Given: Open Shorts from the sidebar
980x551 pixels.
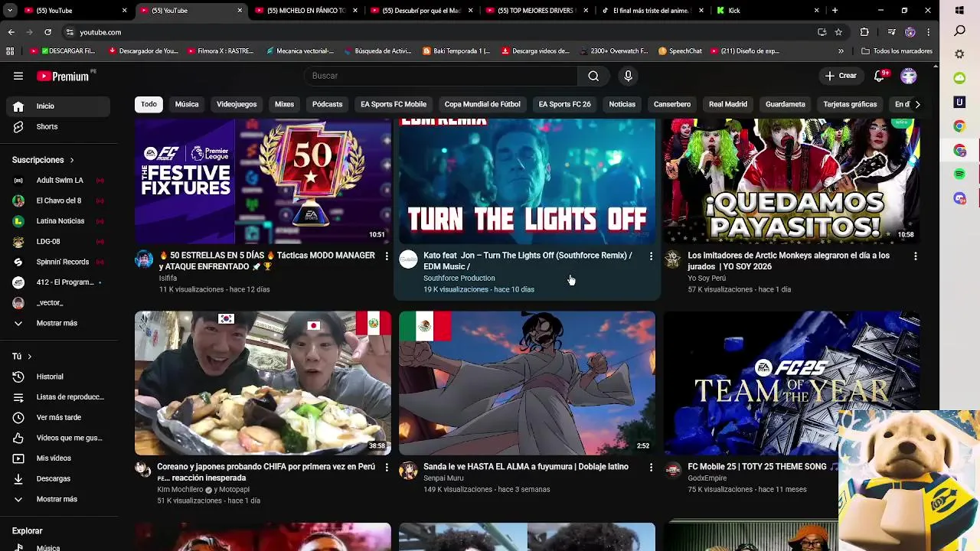Looking at the screenshot, I should 58,126.
